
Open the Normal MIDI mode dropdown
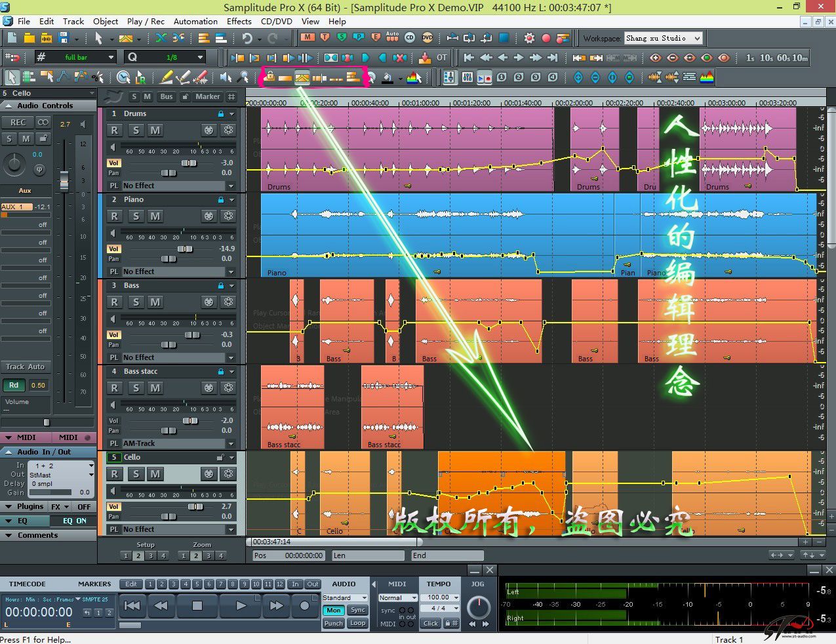click(398, 597)
